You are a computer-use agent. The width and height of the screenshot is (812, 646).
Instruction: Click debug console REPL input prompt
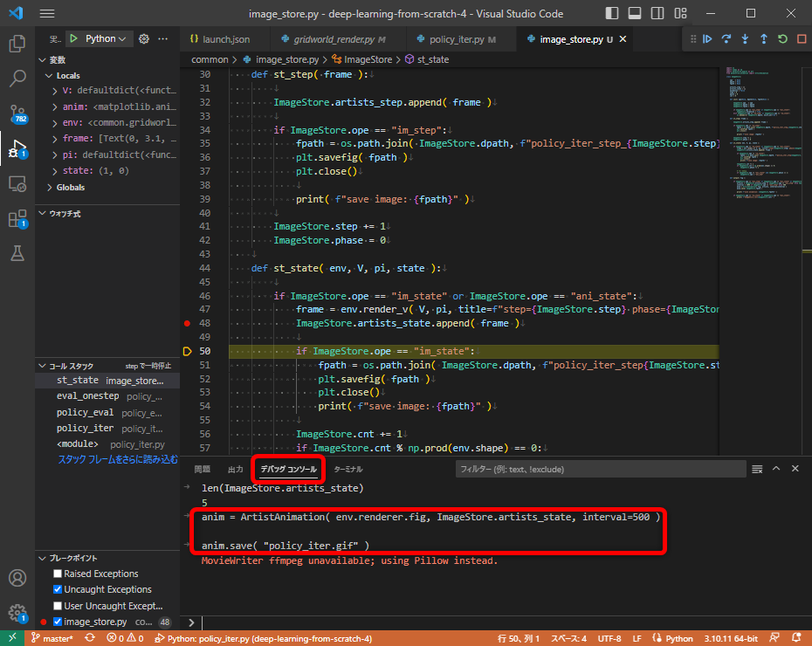point(497,622)
